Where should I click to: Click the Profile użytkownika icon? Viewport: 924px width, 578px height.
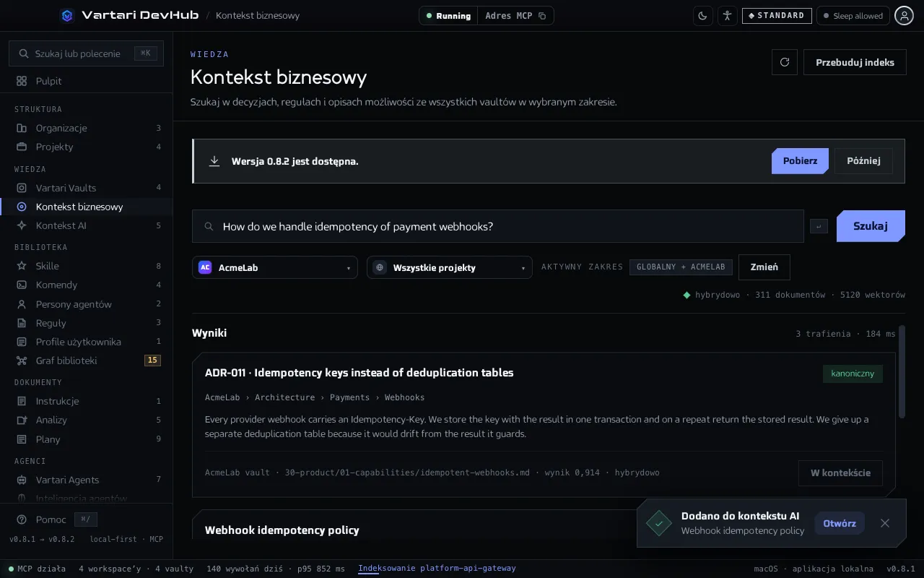pos(22,342)
